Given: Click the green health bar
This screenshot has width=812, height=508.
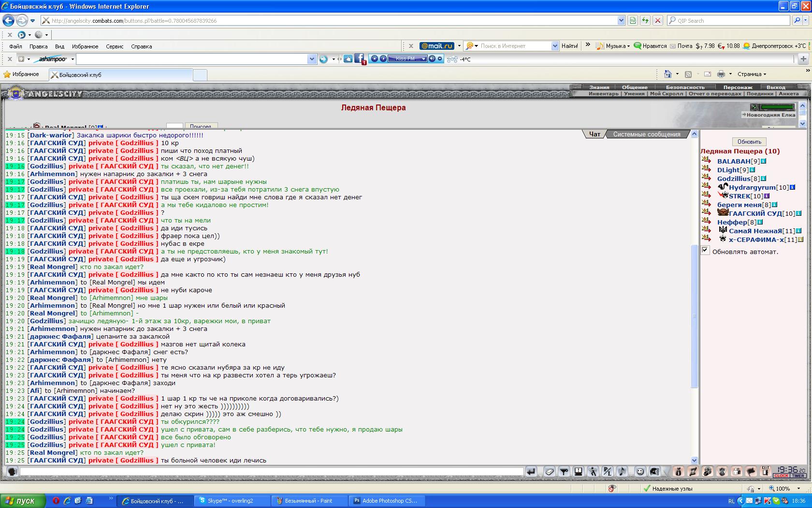Looking at the screenshot, I should click(x=777, y=107).
